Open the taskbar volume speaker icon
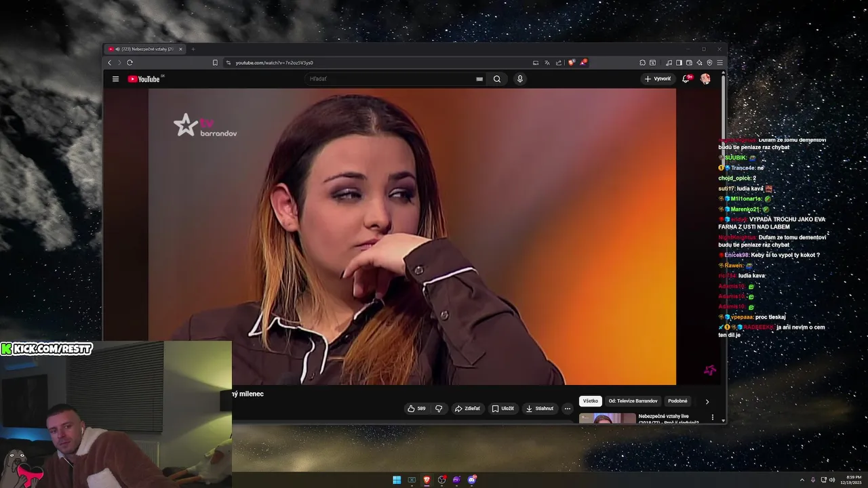 [x=833, y=480]
